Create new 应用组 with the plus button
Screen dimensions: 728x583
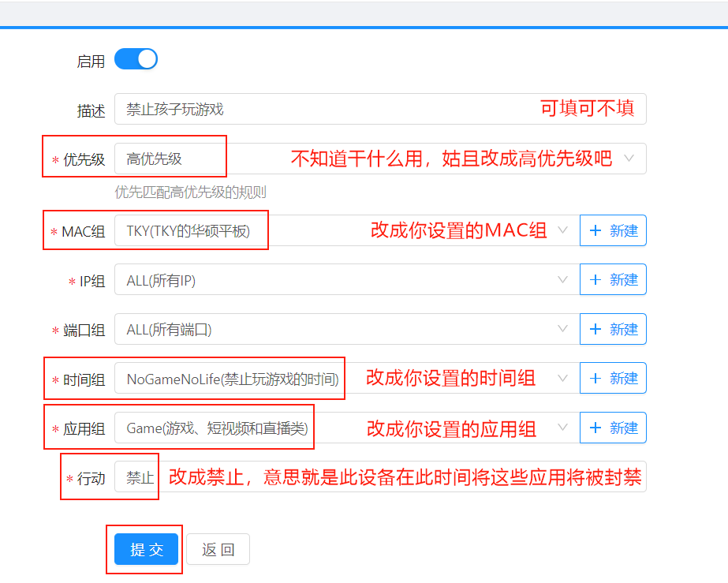(x=595, y=428)
